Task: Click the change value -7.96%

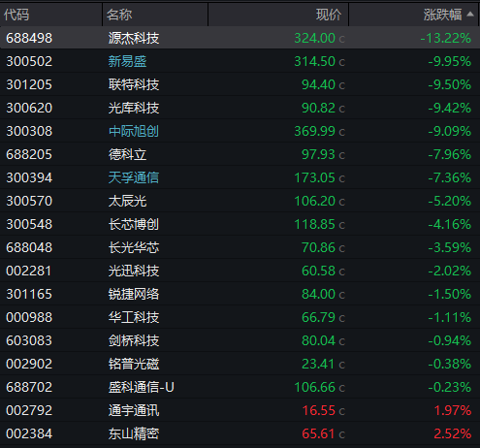Action: 450,154
